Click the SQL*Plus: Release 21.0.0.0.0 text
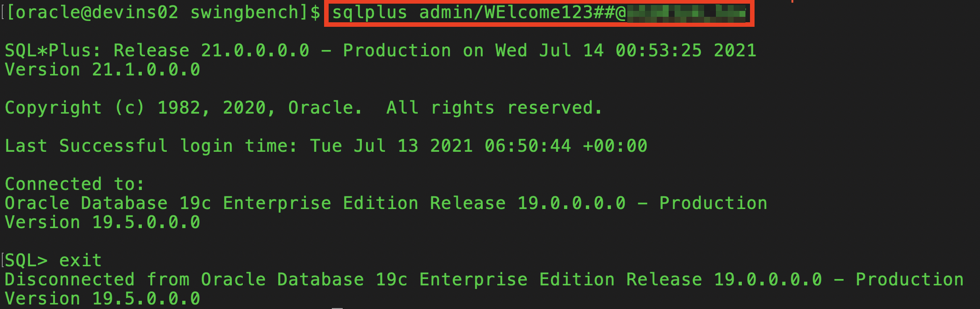This screenshot has height=309, width=980. tap(157, 50)
